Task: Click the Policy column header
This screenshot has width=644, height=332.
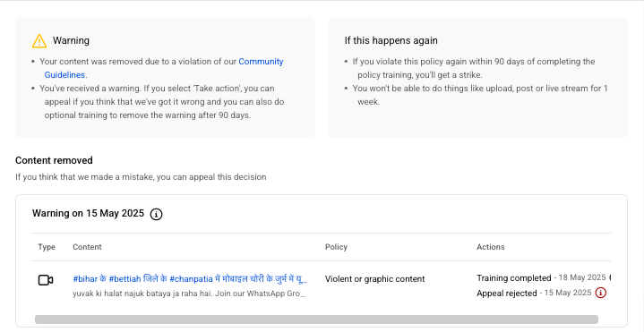Action: 336,247
